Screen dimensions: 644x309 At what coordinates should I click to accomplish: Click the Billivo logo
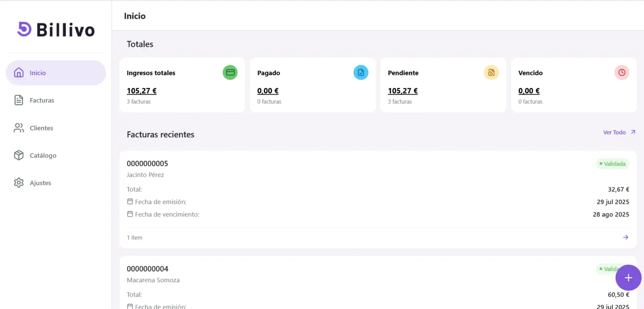tap(56, 30)
